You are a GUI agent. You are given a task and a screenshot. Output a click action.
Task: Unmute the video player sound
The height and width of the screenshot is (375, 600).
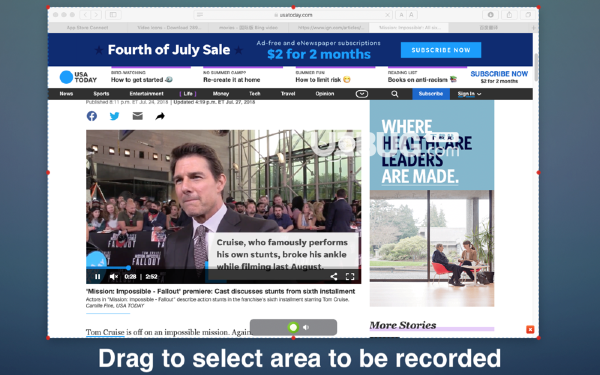114,276
